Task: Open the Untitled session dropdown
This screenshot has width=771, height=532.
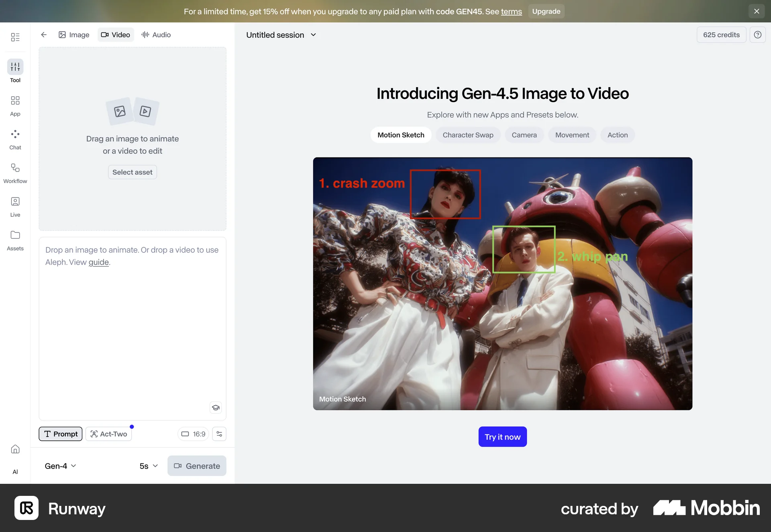Action: [281, 35]
